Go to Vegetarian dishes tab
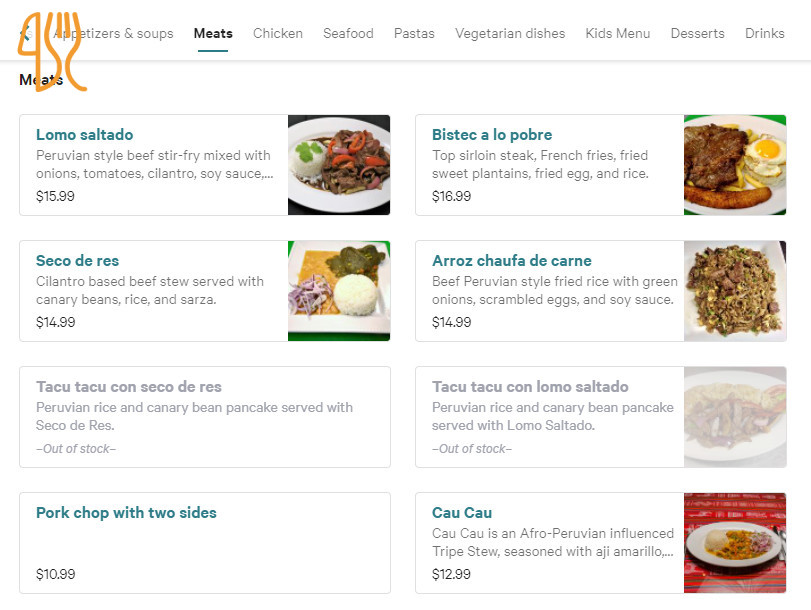 tap(510, 34)
